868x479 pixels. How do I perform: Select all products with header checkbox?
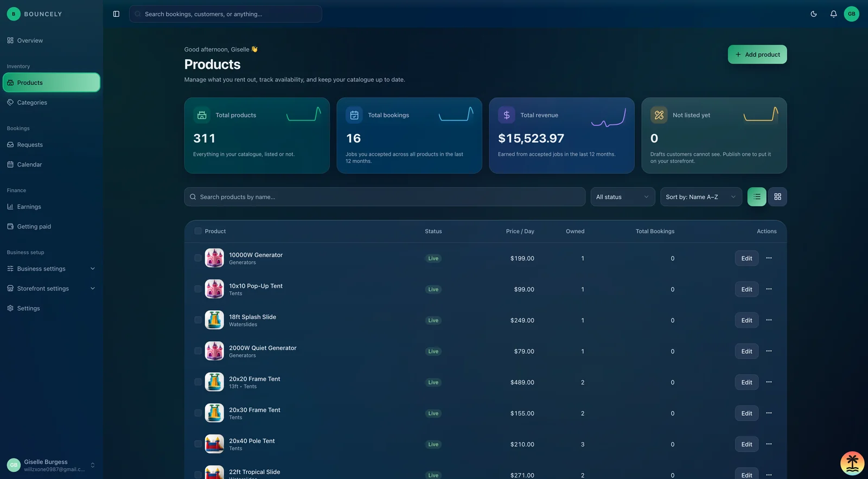[x=198, y=231]
